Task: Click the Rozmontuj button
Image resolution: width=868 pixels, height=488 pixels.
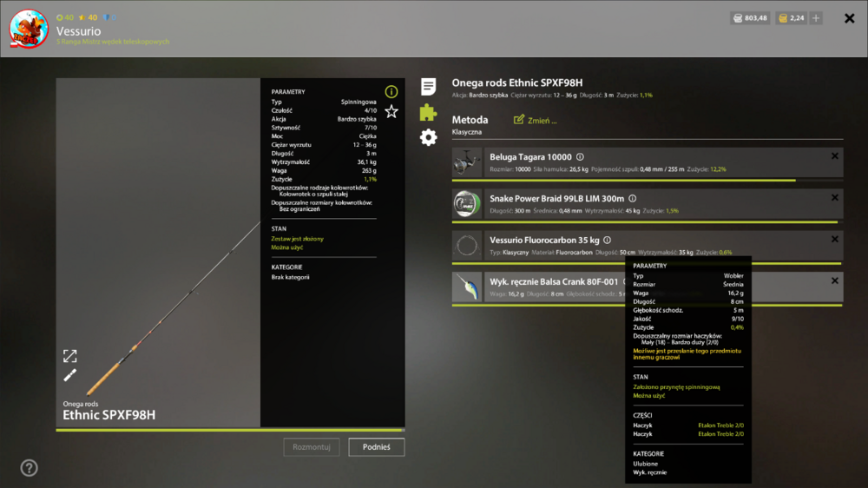Action: tap(312, 447)
